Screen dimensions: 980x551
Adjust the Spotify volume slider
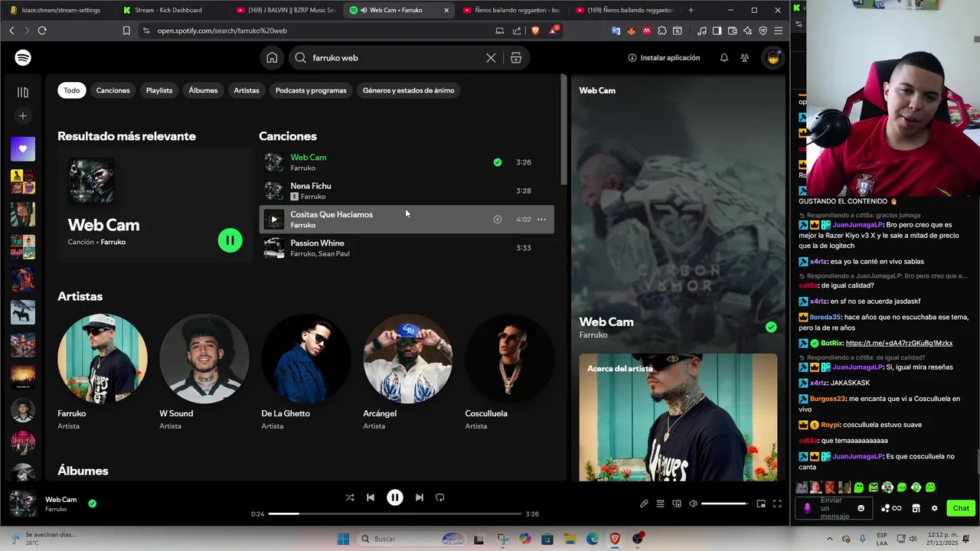[724, 504]
